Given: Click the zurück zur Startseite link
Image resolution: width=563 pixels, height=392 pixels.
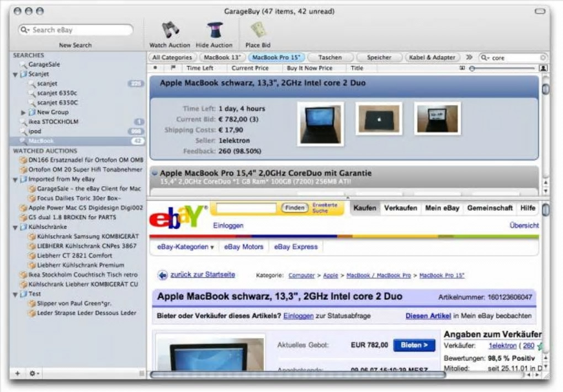Looking at the screenshot, I should pos(203,275).
